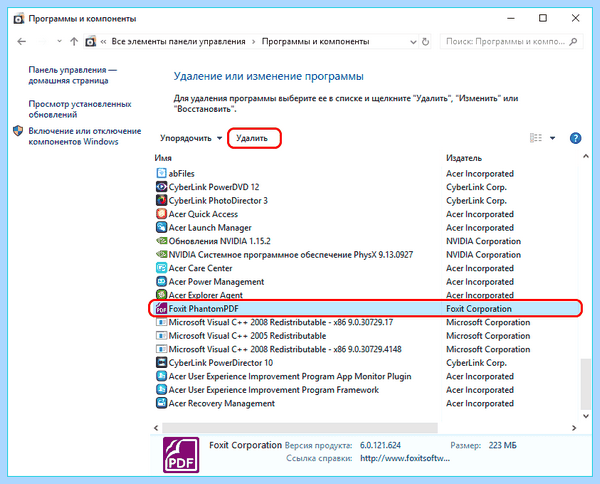This screenshot has width=600, height=484.
Task: Click the search magnifier icon
Action: pos(573,42)
